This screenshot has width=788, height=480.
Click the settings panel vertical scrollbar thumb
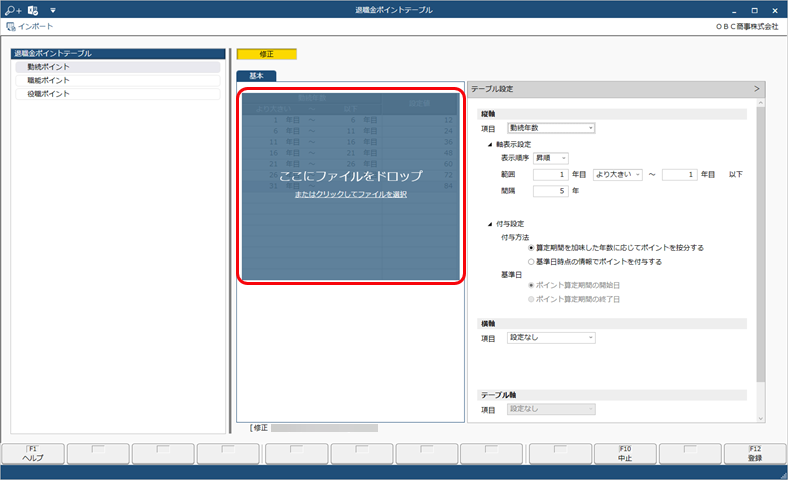click(x=760, y=244)
